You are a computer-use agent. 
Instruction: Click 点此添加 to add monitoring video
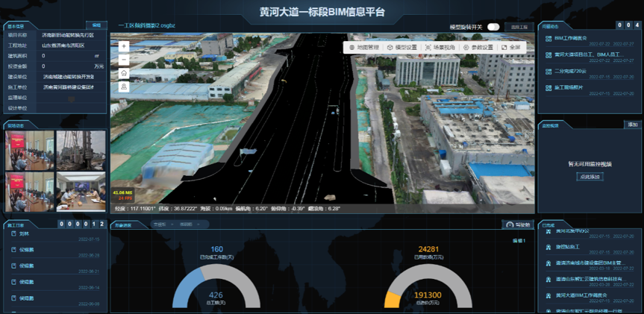(x=590, y=177)
